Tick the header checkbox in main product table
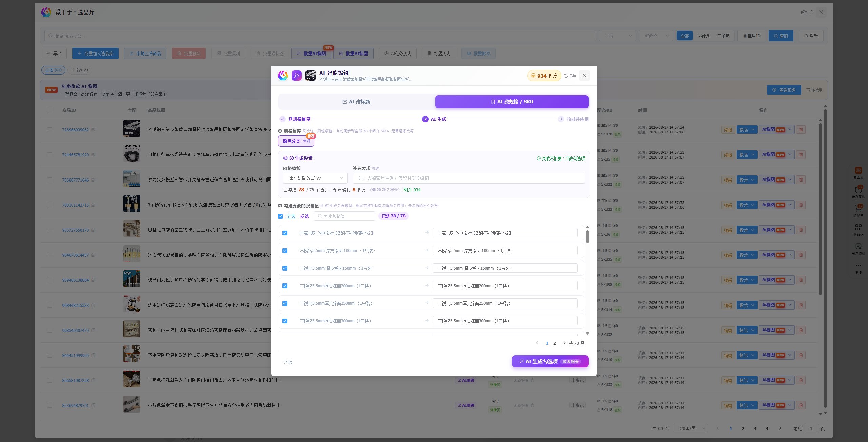Viewport: 868px width, 442px height. [x=50, y=110]
